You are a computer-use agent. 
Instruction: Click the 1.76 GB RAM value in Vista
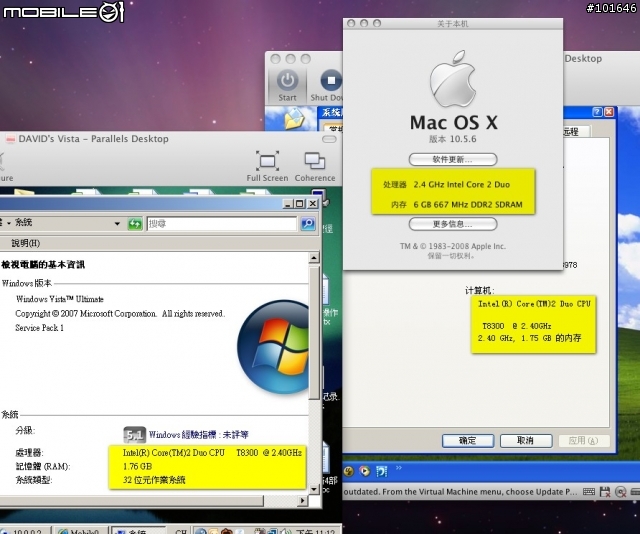(x=138, y=466)
